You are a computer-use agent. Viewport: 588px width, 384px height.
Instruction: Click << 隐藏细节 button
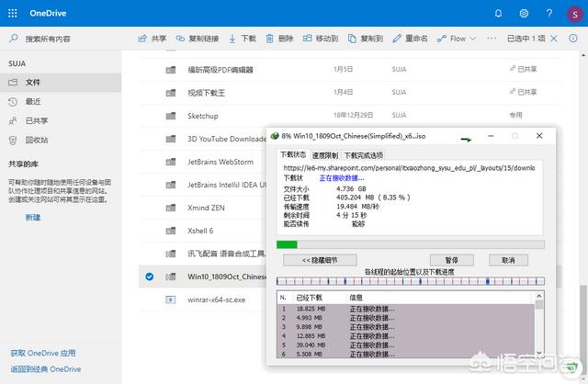320,260
